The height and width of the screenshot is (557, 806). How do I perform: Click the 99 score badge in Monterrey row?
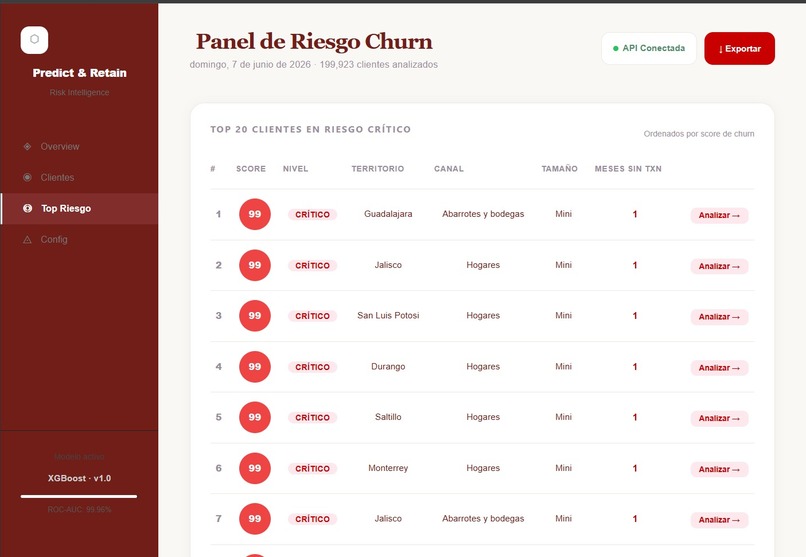[x=254, y=468]
